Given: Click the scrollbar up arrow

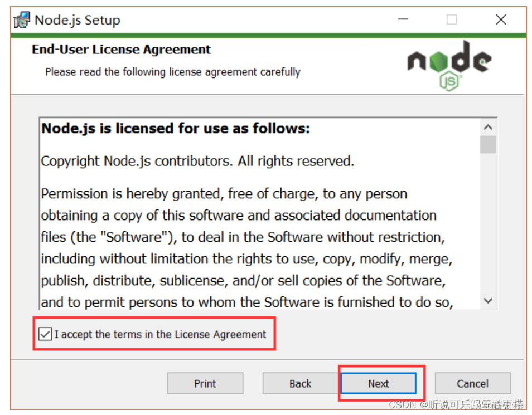Looking at the screenshot, I should [x=489, y=127].
